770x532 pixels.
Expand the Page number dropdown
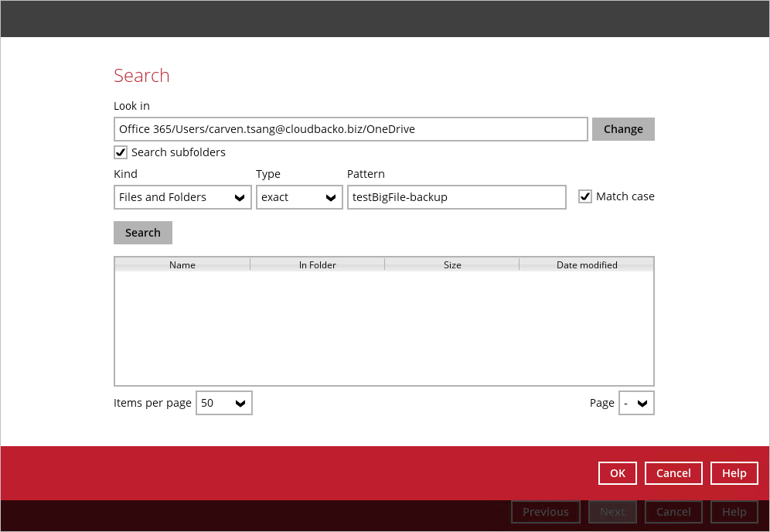[636, 403]
